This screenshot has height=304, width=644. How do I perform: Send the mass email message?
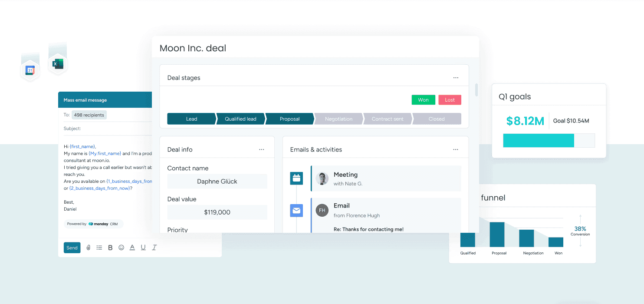pyautogui.click(x=72, y=247)
